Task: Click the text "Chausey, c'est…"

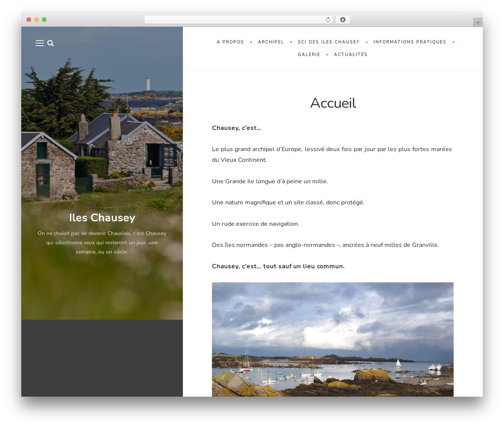Action: pos(236,128)
